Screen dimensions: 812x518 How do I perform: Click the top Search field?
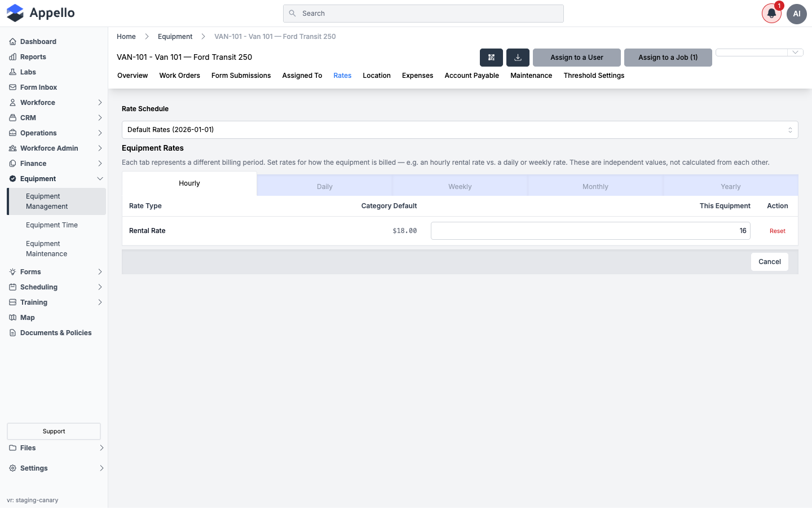coord(423,14)
